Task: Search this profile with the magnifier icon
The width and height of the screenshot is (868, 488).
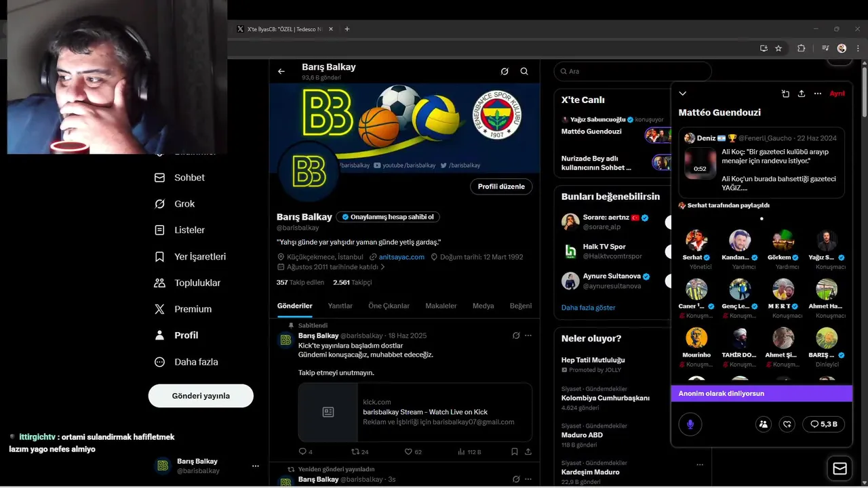Action: pos(524,71)
